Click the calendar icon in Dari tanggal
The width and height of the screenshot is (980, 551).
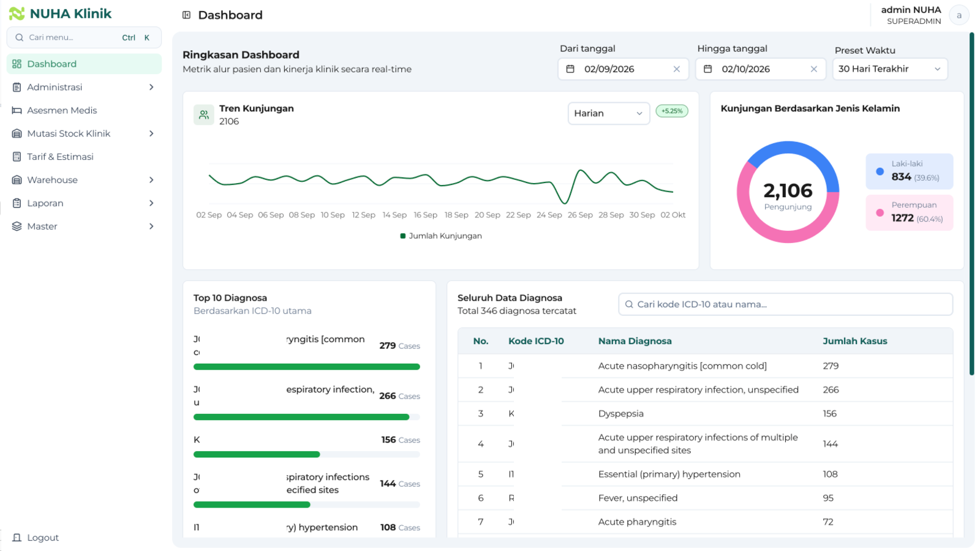coord(570,69)
